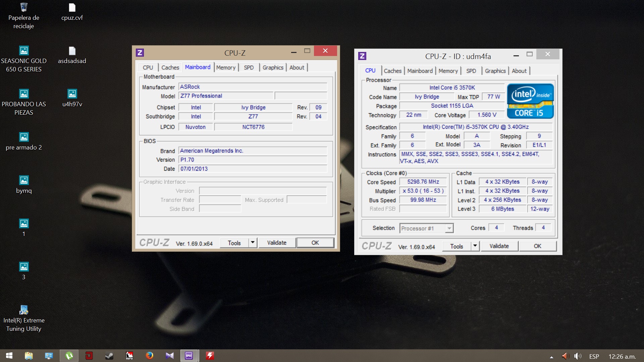Open File Explorer from the taskbar

29,356
